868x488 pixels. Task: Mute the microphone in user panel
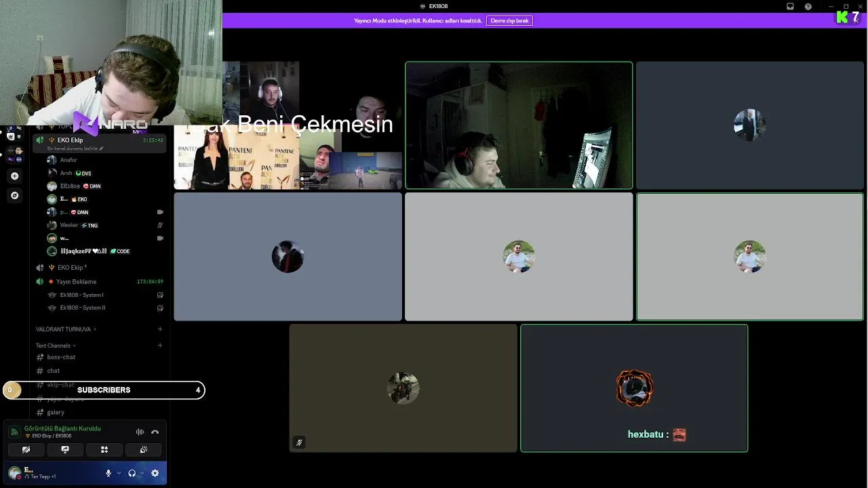(x=108, y=473)
